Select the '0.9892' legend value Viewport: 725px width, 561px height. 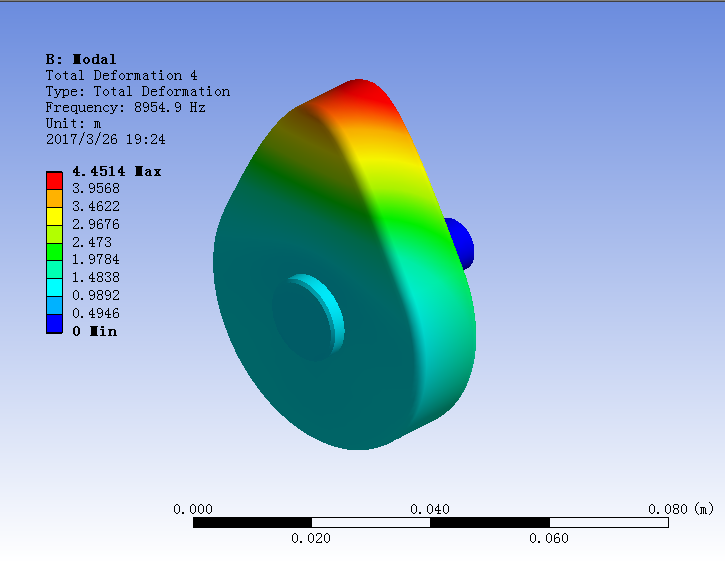[x=96, y=295]
